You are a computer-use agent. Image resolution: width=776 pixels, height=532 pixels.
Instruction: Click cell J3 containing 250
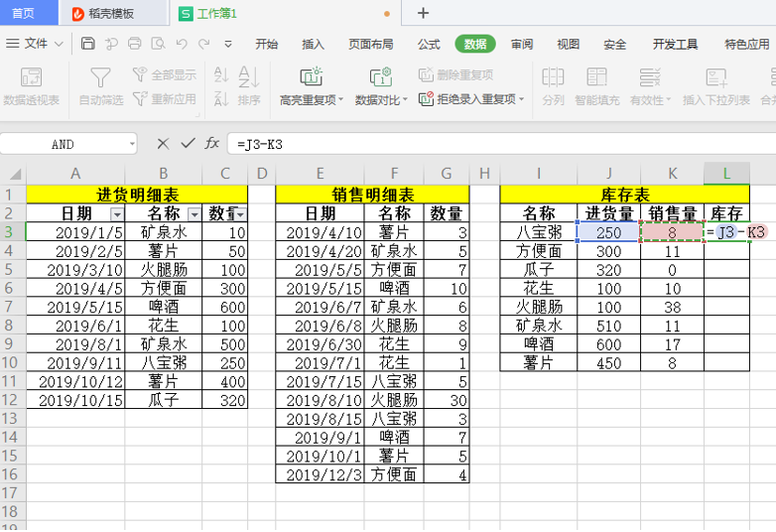point(608,231)
